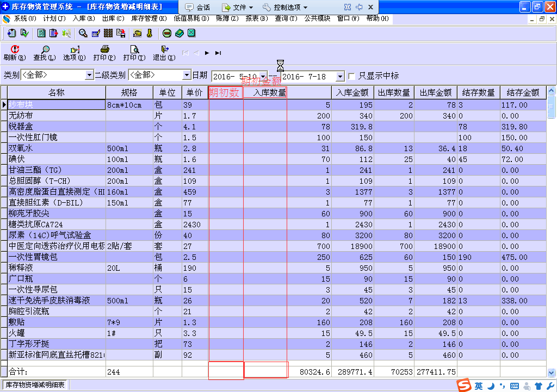The height and width of the screenshot is (392, 557).
Task: Expand the 二级类别 dropdown arrow
Action: point(187,75)
